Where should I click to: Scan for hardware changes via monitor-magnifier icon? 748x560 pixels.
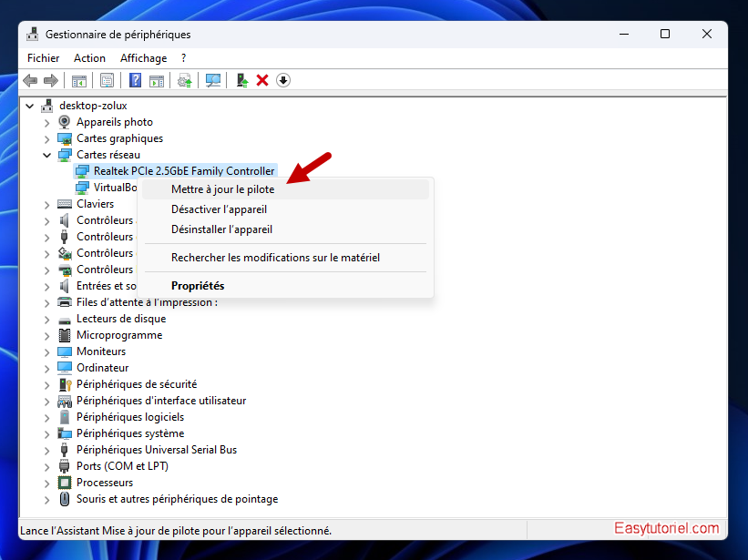click(x=213, y=80)
